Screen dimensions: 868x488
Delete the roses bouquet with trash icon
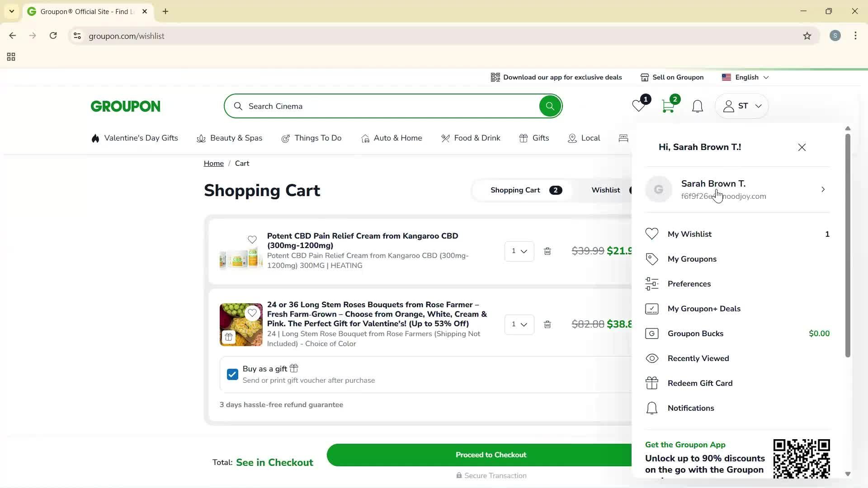(547, 324)
